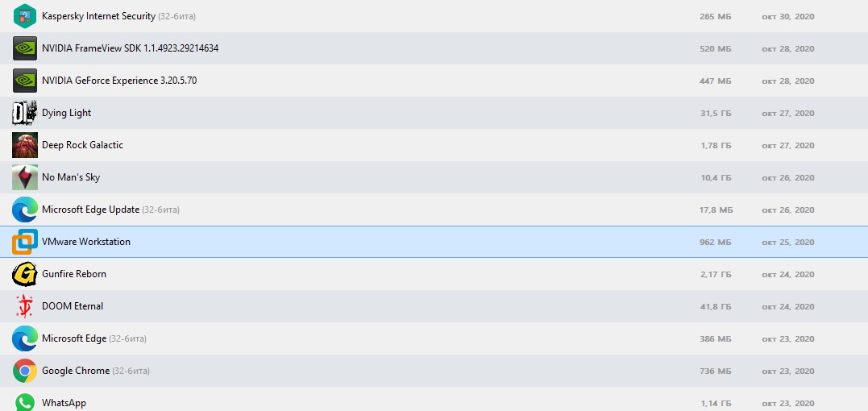Click the Gunfire Reborn icon
This screenshot has width=868, height=411.
(x=25, y=274)
